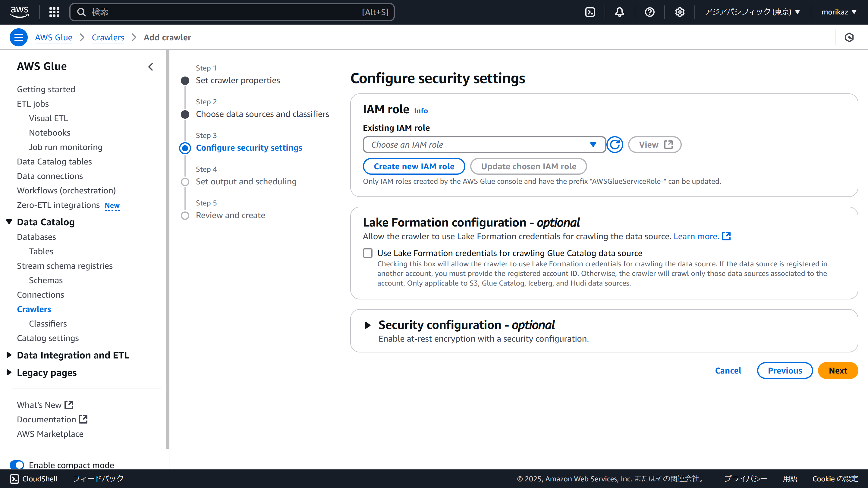The image size is (868, 488).
Task: Open the Tokyo region selector
Action: point(752,12)
